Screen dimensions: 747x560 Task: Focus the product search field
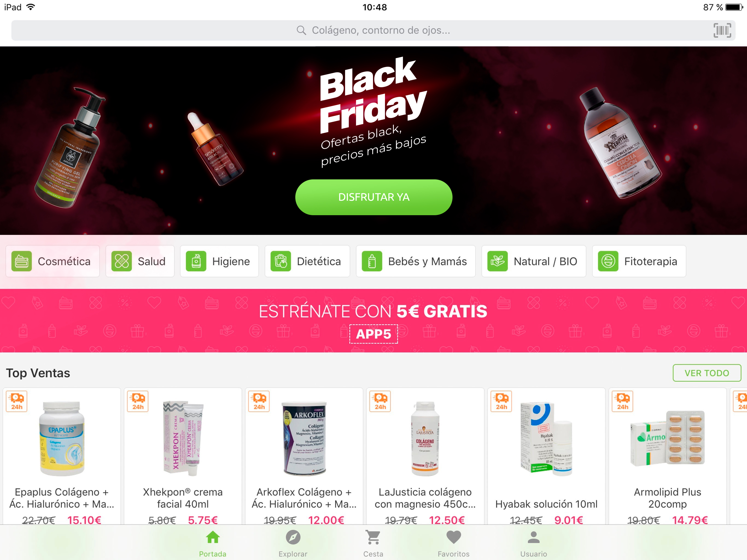point(373,30)
